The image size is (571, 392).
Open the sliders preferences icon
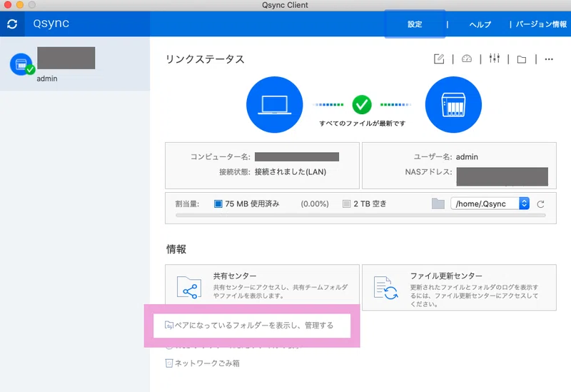[x=494, y=59]
